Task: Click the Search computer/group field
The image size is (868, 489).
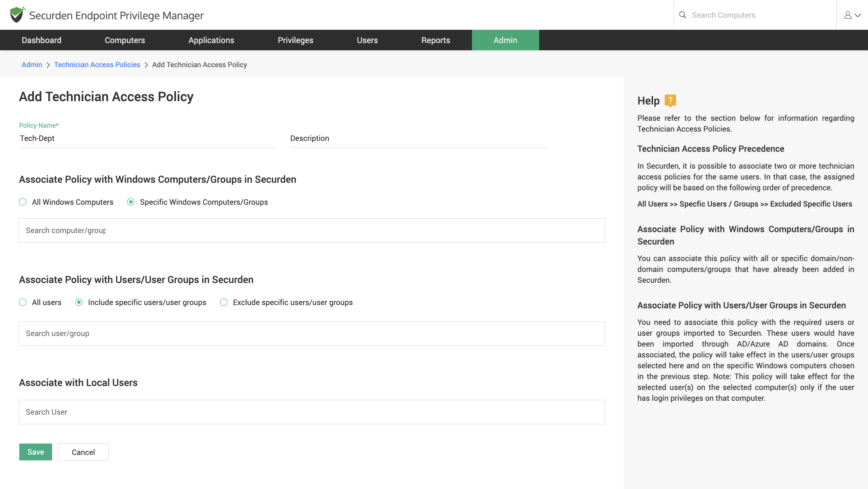Action: point(312,231)
